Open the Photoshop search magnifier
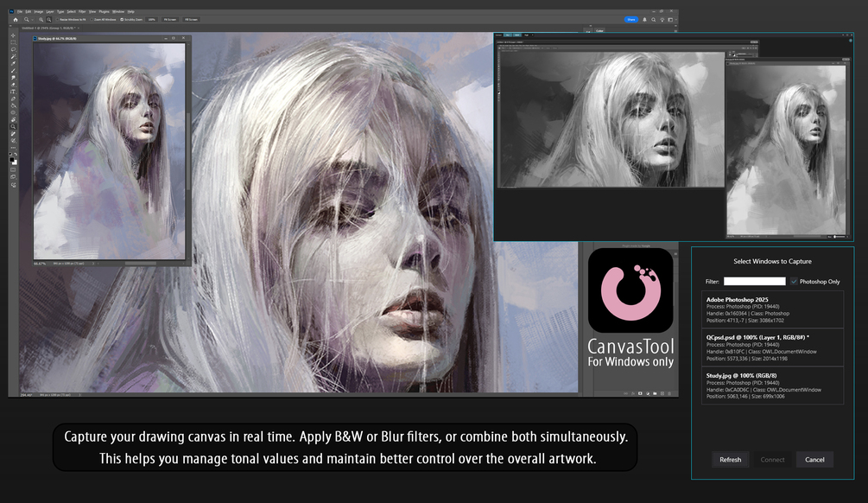 click(x=653, y=19)
